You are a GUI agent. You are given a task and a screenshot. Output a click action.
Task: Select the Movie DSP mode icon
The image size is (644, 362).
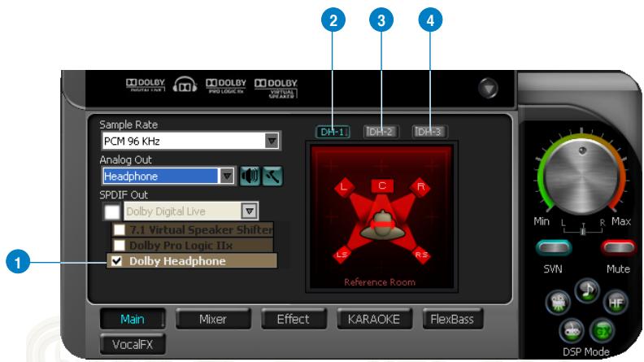tap(558, 303)
